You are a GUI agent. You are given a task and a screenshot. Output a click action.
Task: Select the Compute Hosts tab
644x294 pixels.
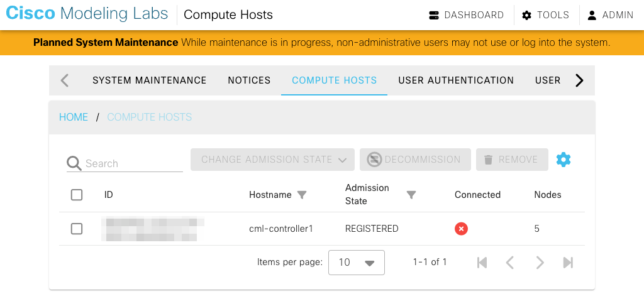pyautogui.click(x=335, y=80)
